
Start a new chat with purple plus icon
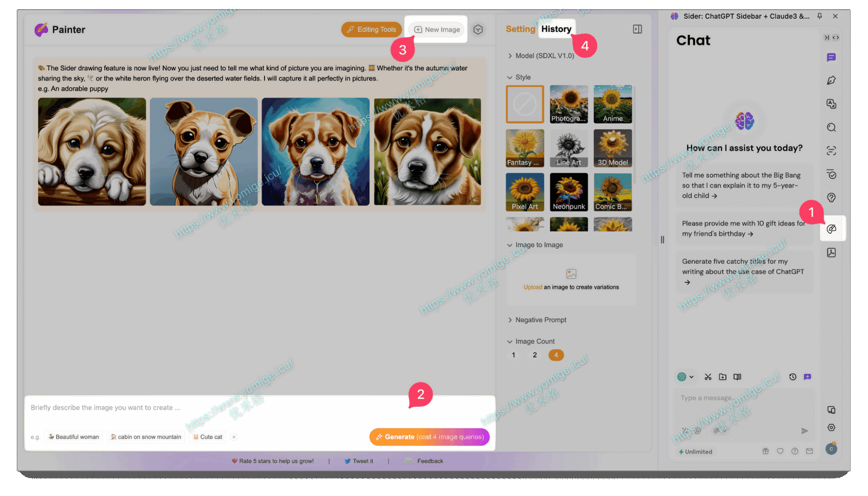click(x=808, y=377)
